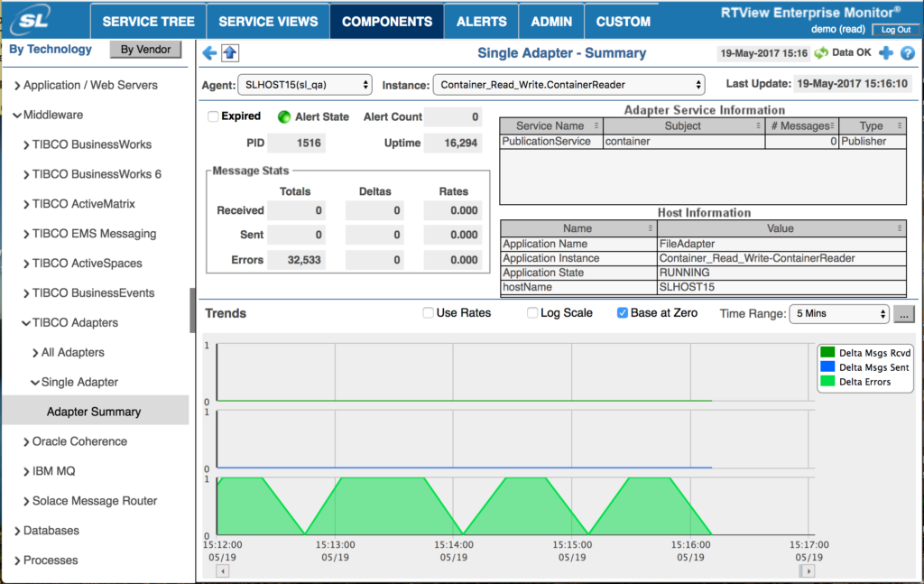Uncheck the Base at Zero checkbox

point(623,313)
